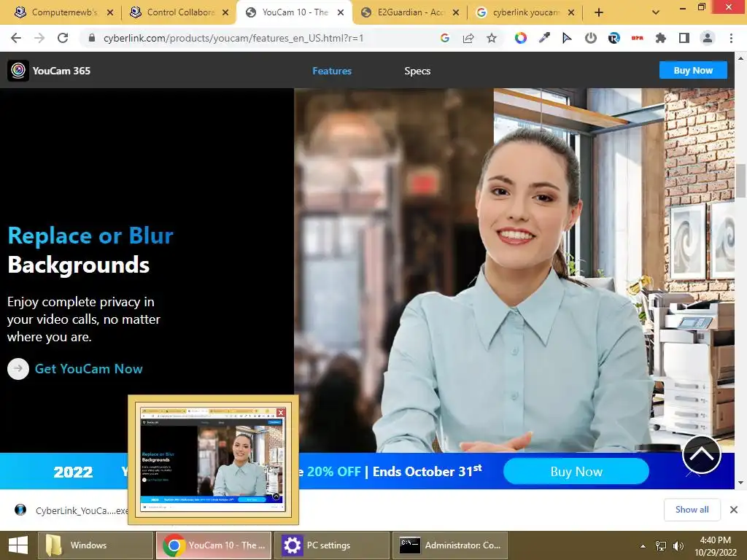Activate the eyedropper color picker extension
747x560 pixels.
543,38
